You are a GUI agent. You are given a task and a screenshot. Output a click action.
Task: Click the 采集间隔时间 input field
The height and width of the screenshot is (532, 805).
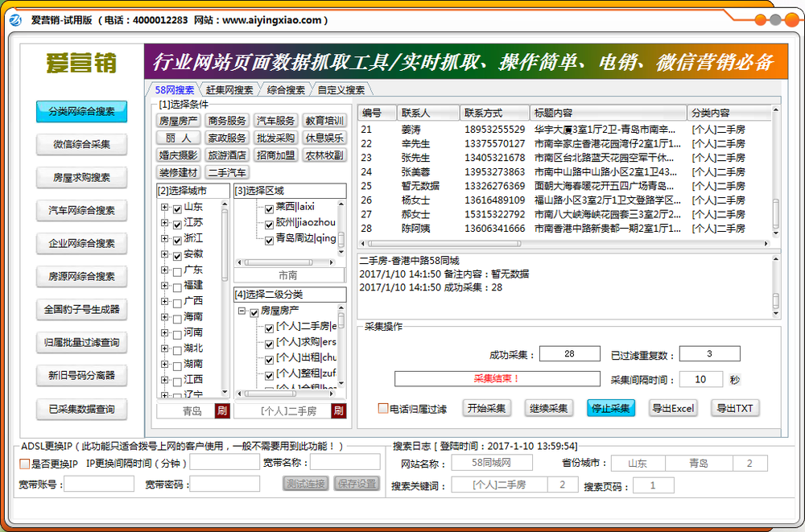[x=701, y=380]
